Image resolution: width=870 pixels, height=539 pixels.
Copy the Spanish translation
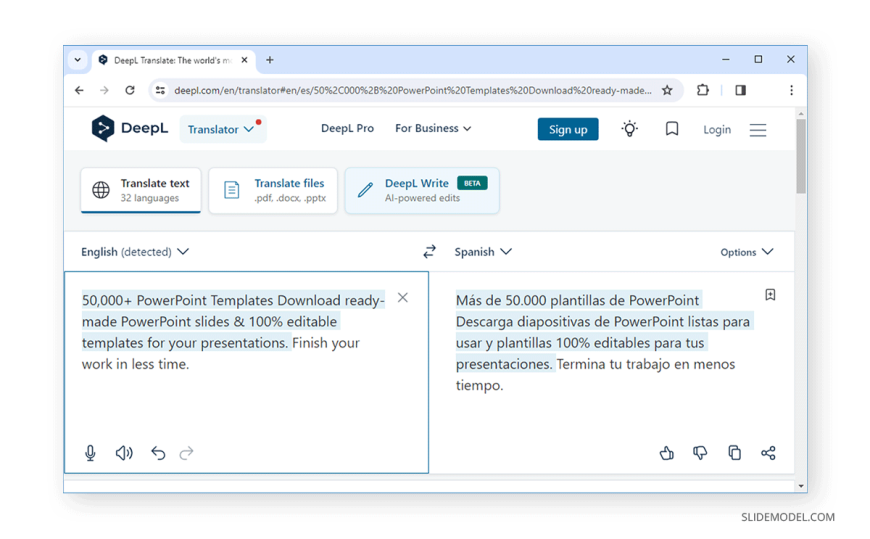734,453
